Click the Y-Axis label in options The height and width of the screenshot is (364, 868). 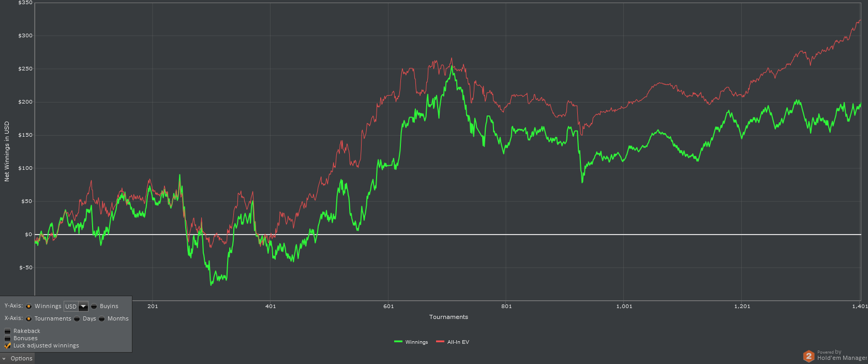(x=13, y=306)
